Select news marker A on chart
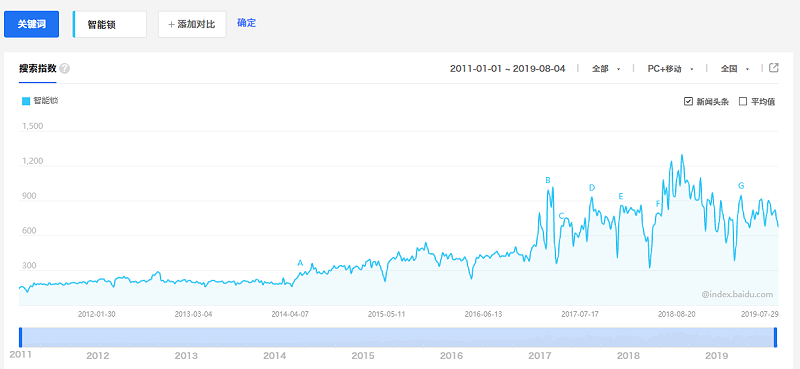 tap(300, 263)
